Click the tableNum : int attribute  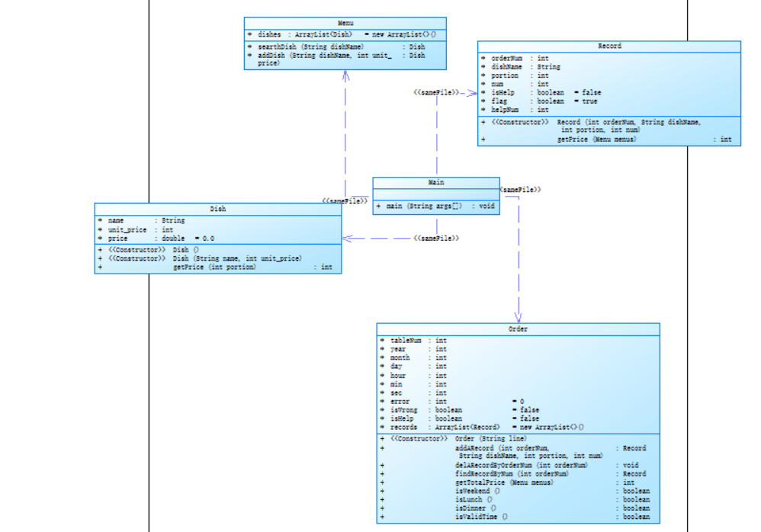click(x=413, y=341)
